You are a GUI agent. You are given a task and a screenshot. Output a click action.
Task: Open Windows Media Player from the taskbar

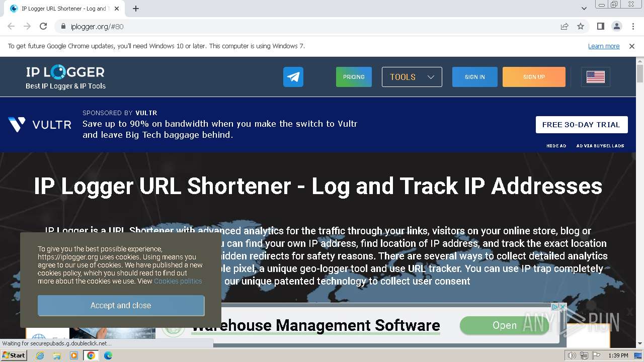click(x=74, y=355)
